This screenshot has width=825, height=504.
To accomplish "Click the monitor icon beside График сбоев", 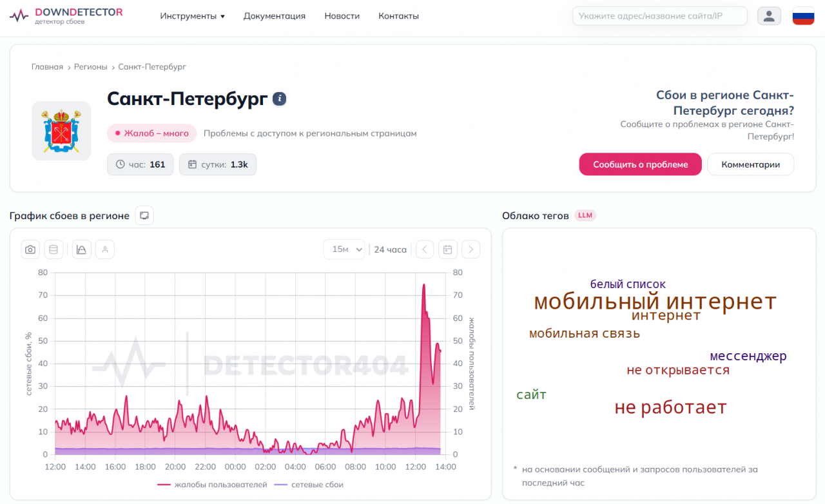I will click(144, 216).
